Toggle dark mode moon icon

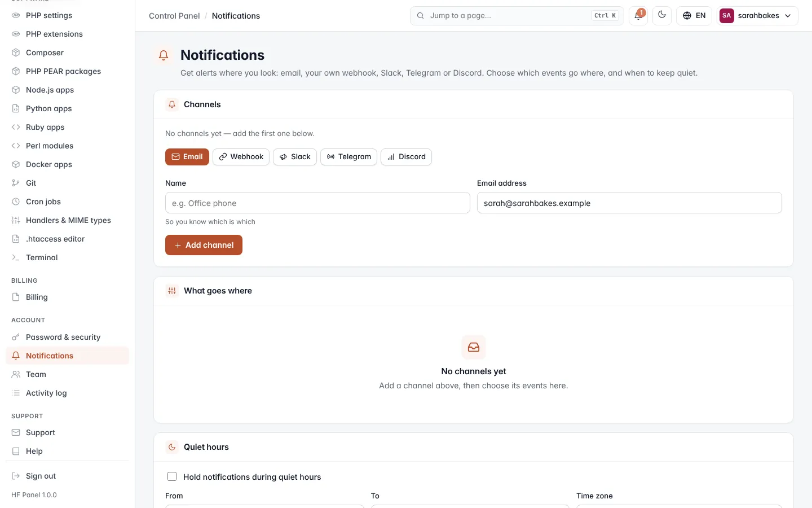point(662,15)
